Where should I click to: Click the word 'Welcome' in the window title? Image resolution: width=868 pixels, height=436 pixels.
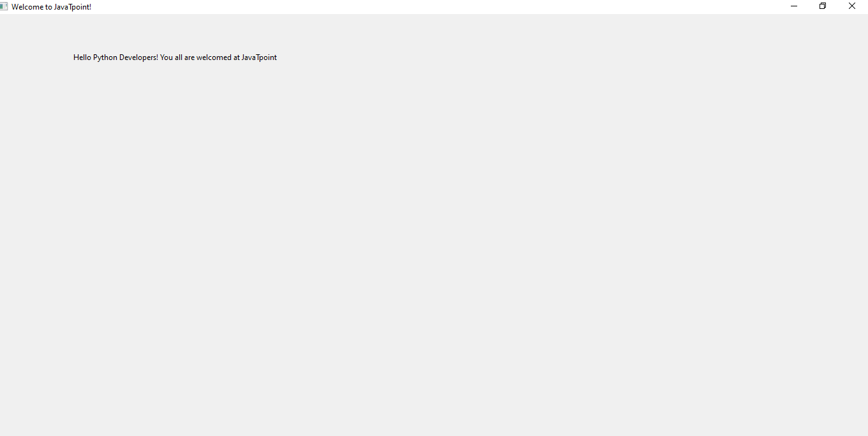(27, 7)
